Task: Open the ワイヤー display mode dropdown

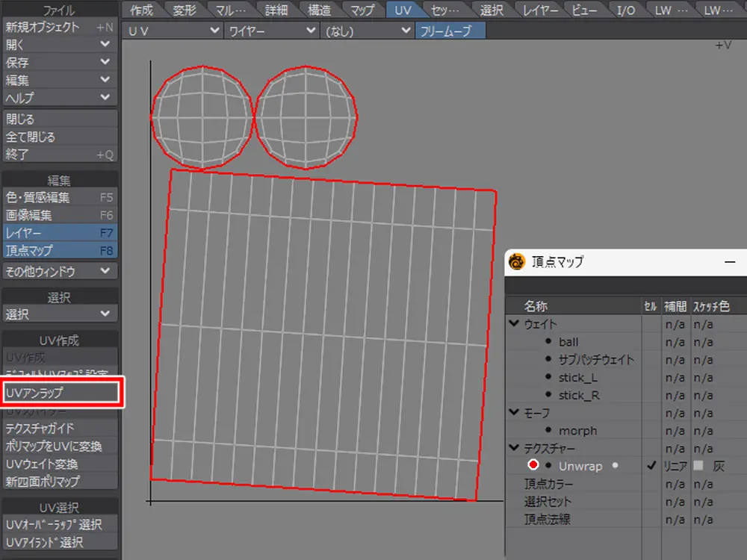Action: (272, 31)
